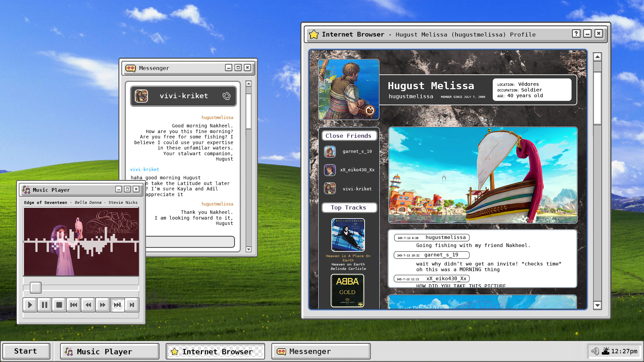The width and height of the screenshot is (644, 362).
Task: Click the status badge on Hugust's profile picture
Action: 370,110
